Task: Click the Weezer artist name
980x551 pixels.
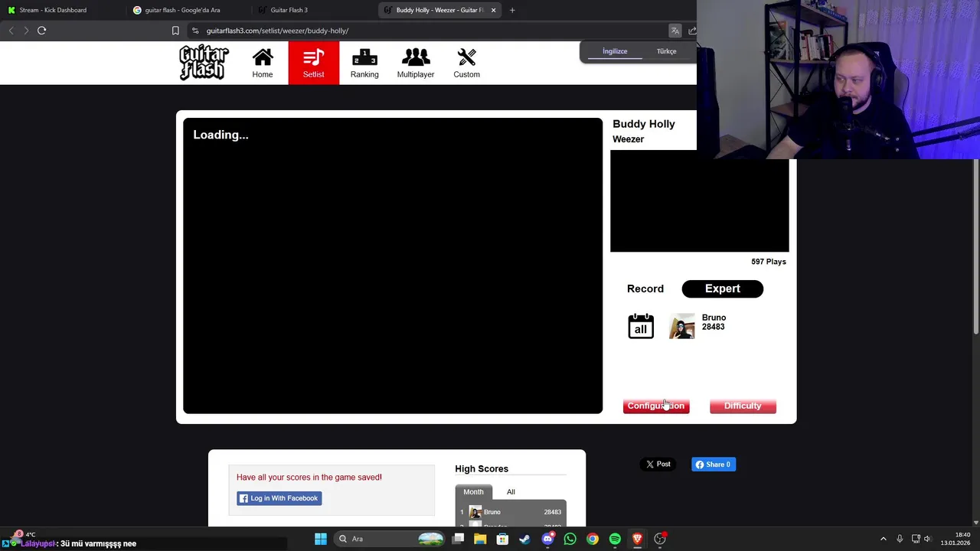Action: (x=628, y=139)
